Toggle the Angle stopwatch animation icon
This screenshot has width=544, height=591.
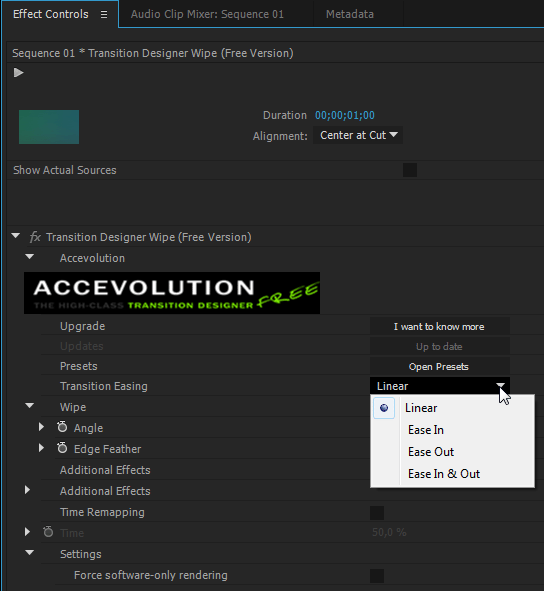point(62,427)
